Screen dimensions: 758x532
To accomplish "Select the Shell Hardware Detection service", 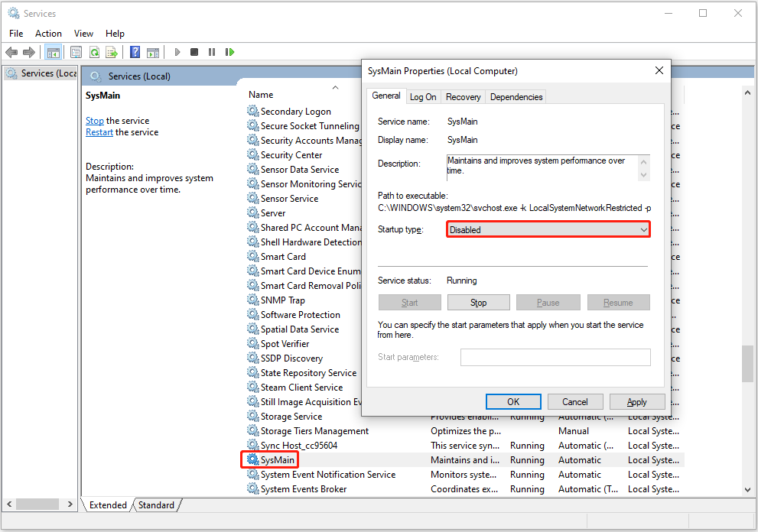I will point(311,242).
